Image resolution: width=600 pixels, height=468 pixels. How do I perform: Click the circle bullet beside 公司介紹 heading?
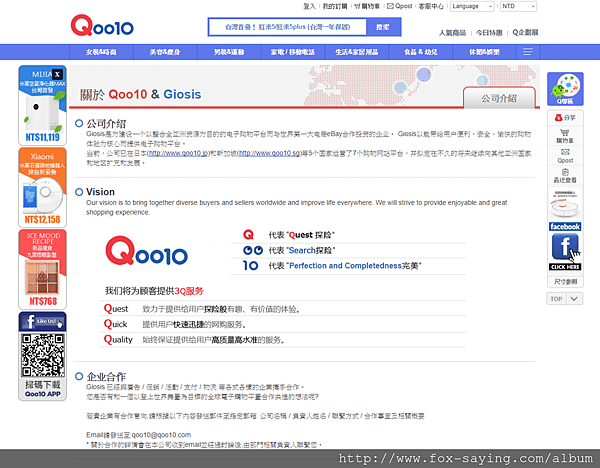tap(79, 123)
